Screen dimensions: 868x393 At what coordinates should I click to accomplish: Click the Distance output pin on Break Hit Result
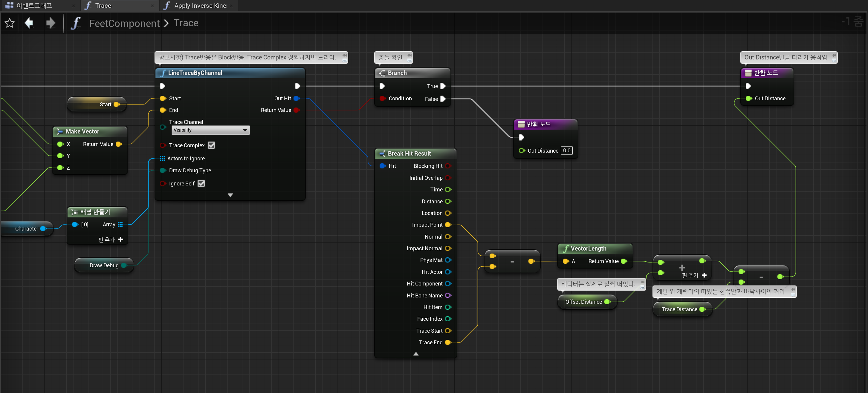pyautogui.click(x=448, y=201)
